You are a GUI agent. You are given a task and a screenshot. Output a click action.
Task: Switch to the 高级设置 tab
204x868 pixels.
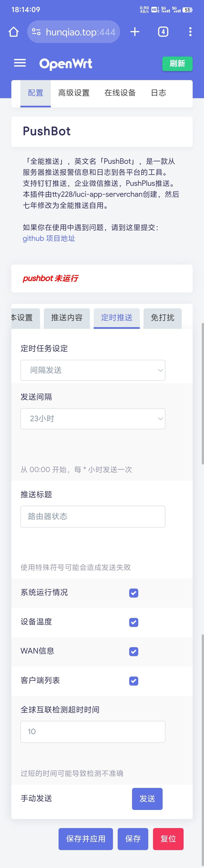point(74,93)
